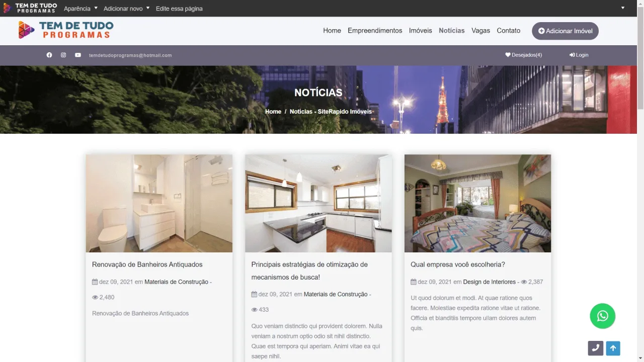The height and width of the screenshot is (362, 644).
Task: Click Design de Interiores category link
Action: coord(490,282)
